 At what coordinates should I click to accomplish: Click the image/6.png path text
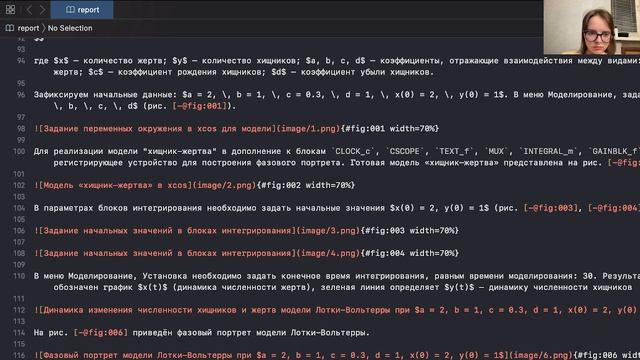point(541,356)
